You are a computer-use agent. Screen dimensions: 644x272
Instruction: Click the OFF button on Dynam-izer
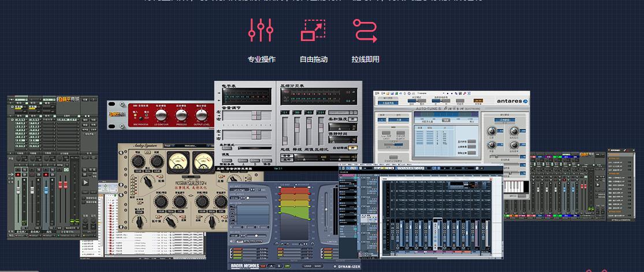point(287,266)
